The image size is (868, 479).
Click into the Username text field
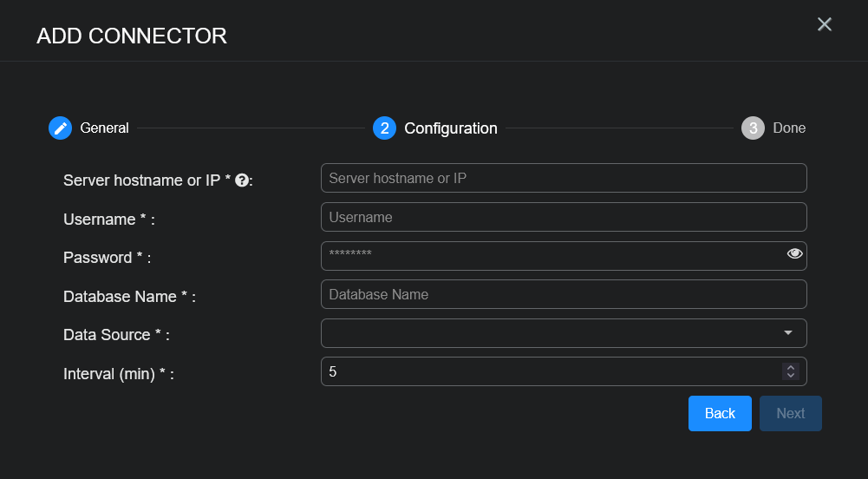(564, 217)
